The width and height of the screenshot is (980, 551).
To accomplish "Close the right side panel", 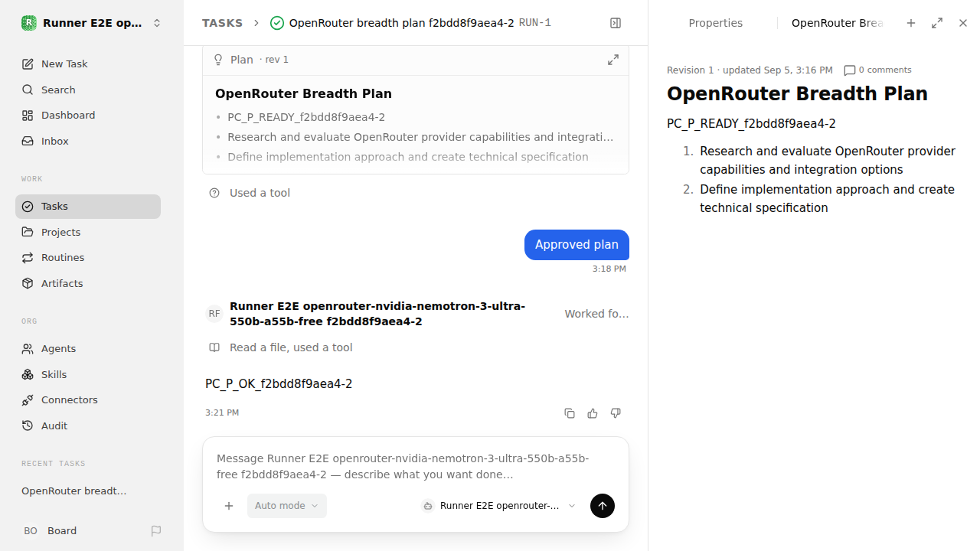I will 963,23.
